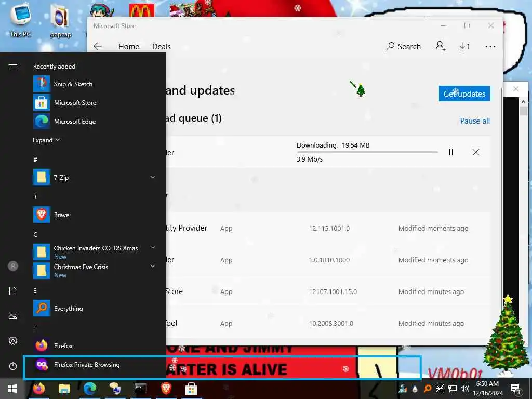Open the taskbar clock showing 6:50 AM

click(487, 389)
